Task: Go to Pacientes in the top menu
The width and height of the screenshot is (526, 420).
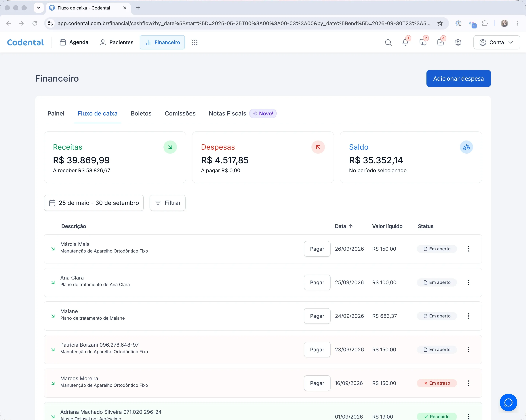Action: pyautogui.click(x=117, y=42)
